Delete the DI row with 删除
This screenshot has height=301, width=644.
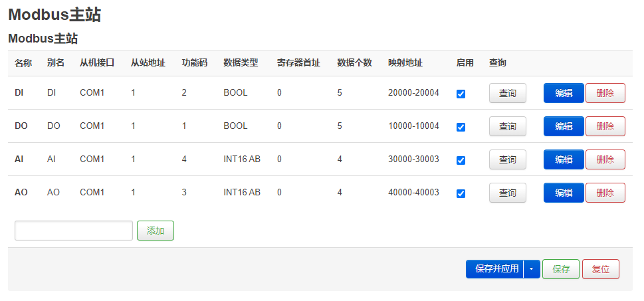tap(605, 93)
